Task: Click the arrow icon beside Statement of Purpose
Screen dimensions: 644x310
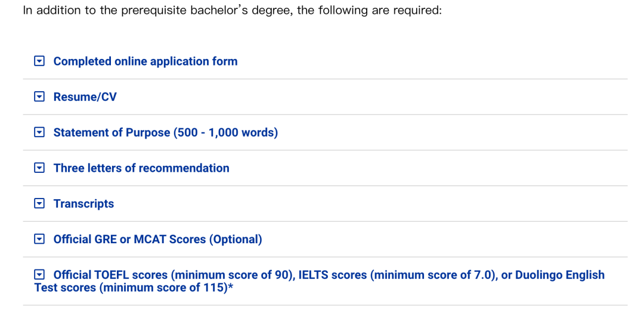Action: (x=39, y=132)
